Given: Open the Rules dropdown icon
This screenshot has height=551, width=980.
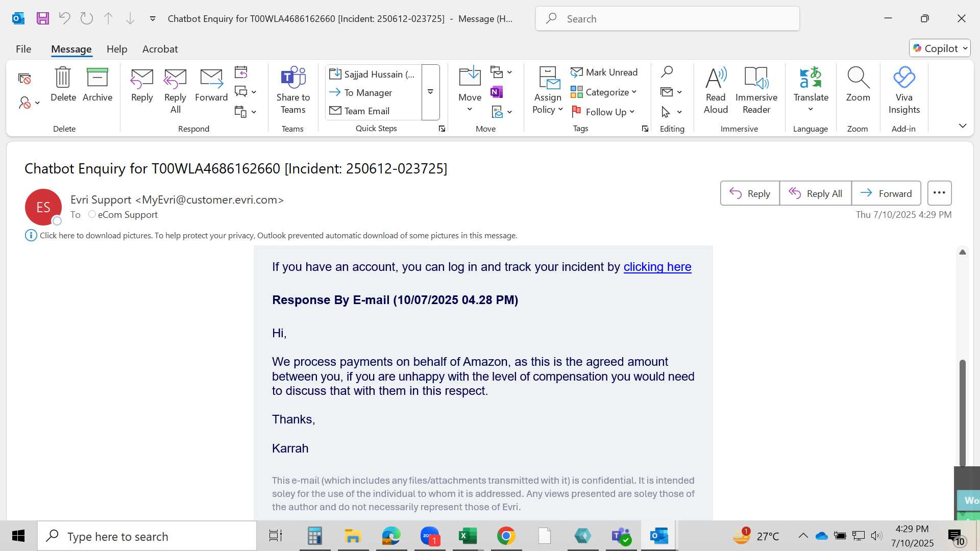Looking at the screenshot, I should click(x=501, y=72).
